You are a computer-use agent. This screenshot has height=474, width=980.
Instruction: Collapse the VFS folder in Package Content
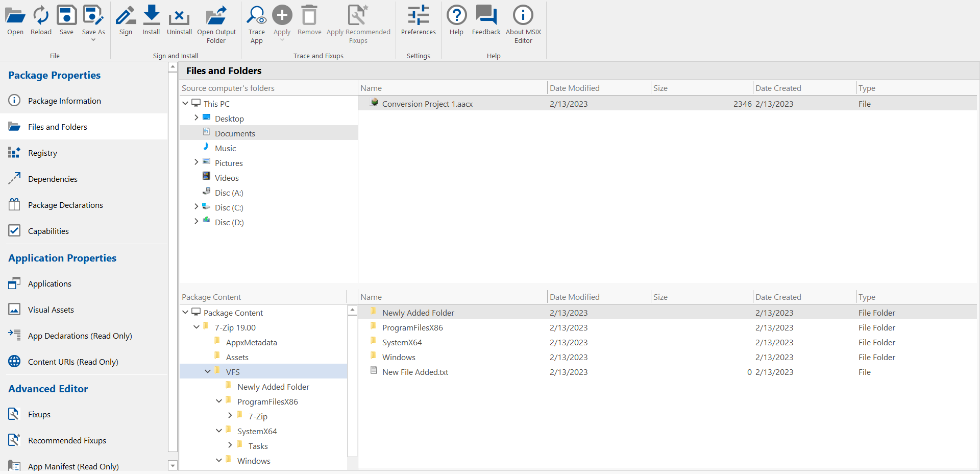[x=208, y=372]
